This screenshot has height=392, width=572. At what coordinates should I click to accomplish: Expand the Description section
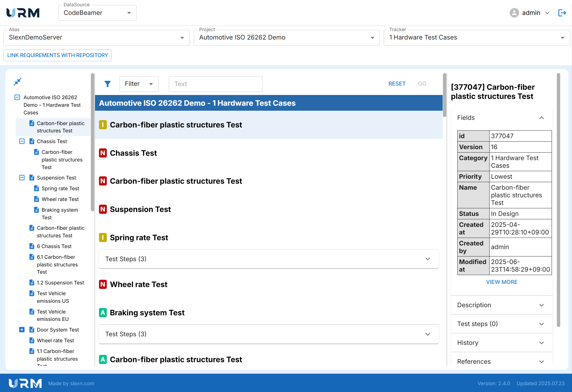point(502,305)
